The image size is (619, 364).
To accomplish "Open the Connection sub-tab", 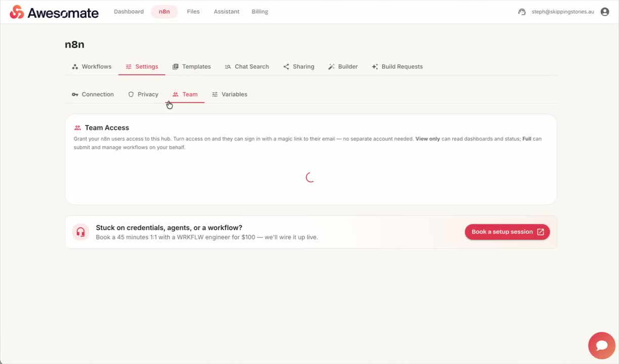I will tap(93, 95).
